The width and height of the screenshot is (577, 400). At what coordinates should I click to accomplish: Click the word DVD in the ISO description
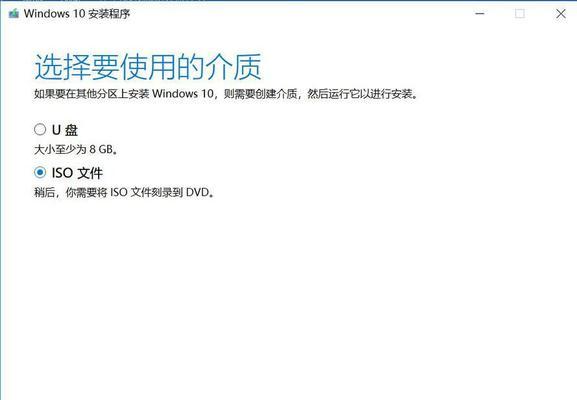tap(197, 192)
